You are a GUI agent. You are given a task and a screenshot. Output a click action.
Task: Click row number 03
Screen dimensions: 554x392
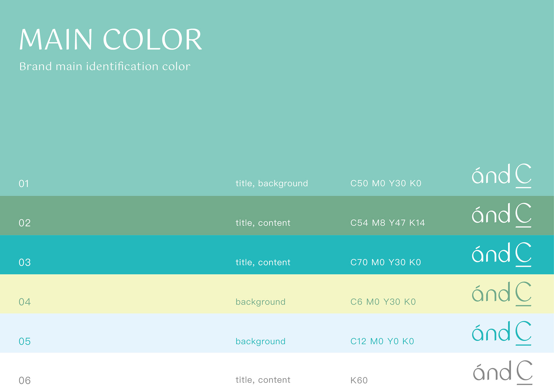(25, 262)
